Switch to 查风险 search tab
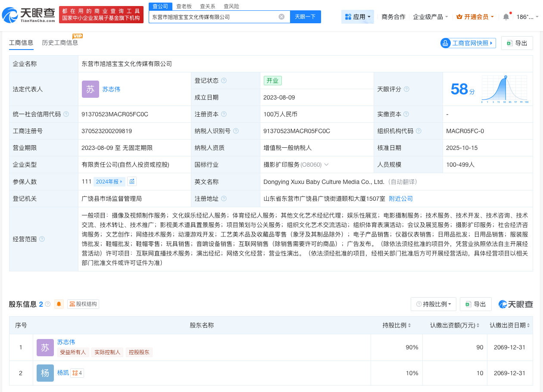The width and height of the screenshot is (543, 392). [x=231, y=6]
